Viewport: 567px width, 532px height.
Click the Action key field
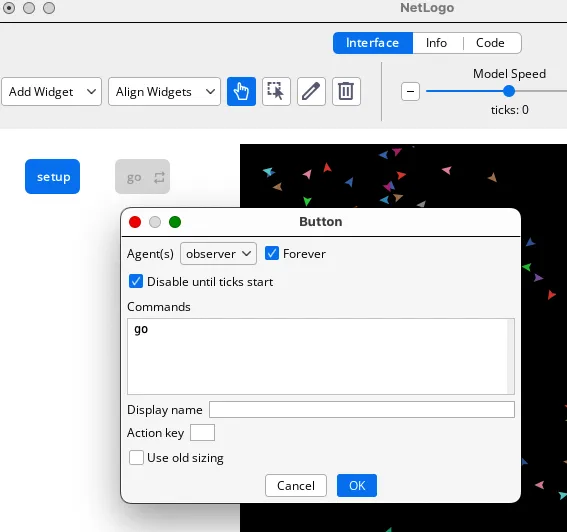coord(202,433)
